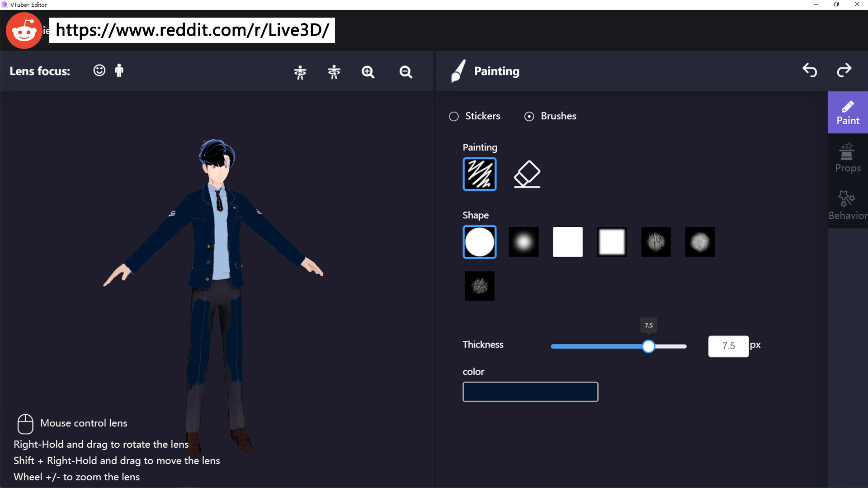868x488 pixels.
Task: Open the Behavior tab
Action: click(848, 206)
